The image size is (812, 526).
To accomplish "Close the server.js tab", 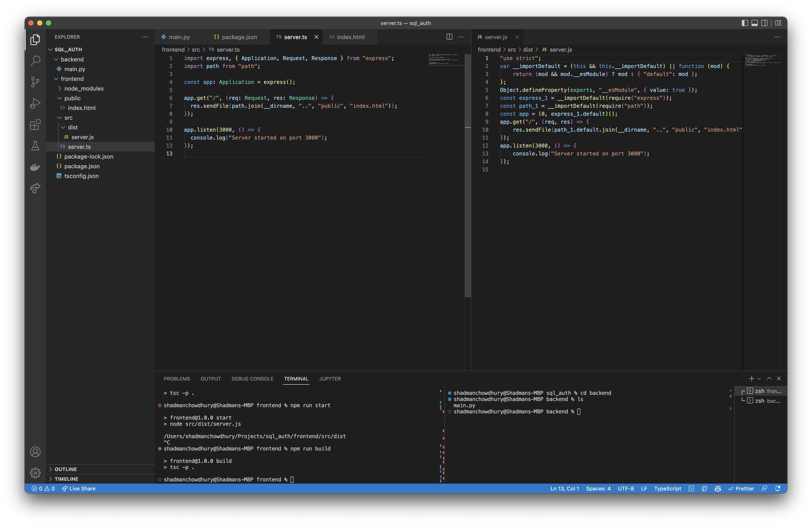I will 517,37.
